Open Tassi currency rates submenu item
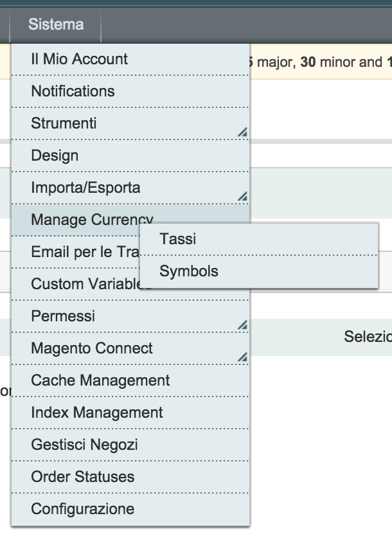The height and width of the screenshot is (536, 392). pyautogui.click(x=178, y=239)
